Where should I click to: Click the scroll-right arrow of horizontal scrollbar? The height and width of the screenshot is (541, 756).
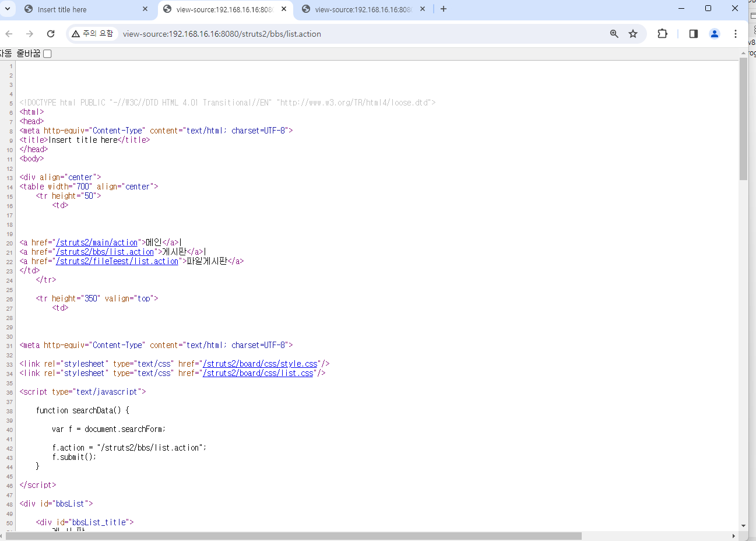click(x=734, y=536)
